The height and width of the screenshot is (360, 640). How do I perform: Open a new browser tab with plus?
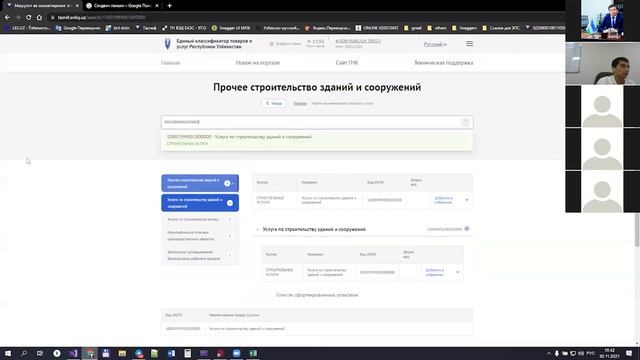[x=169, y=6]
